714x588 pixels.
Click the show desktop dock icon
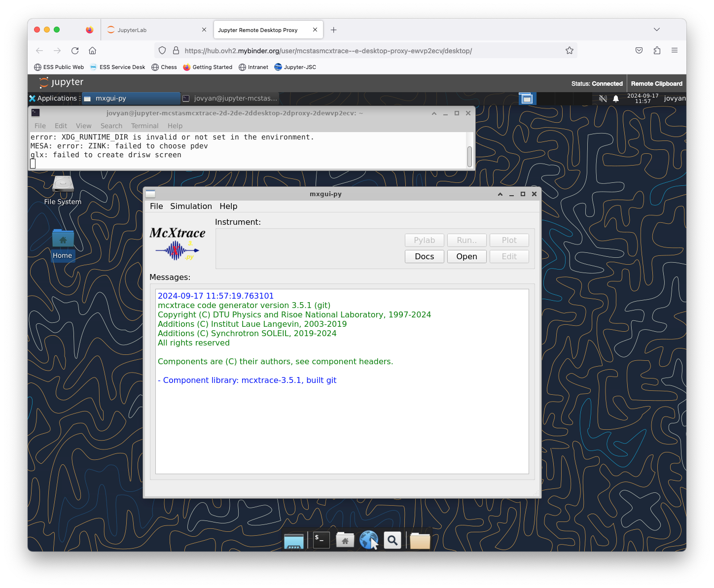tap(294, 541)
